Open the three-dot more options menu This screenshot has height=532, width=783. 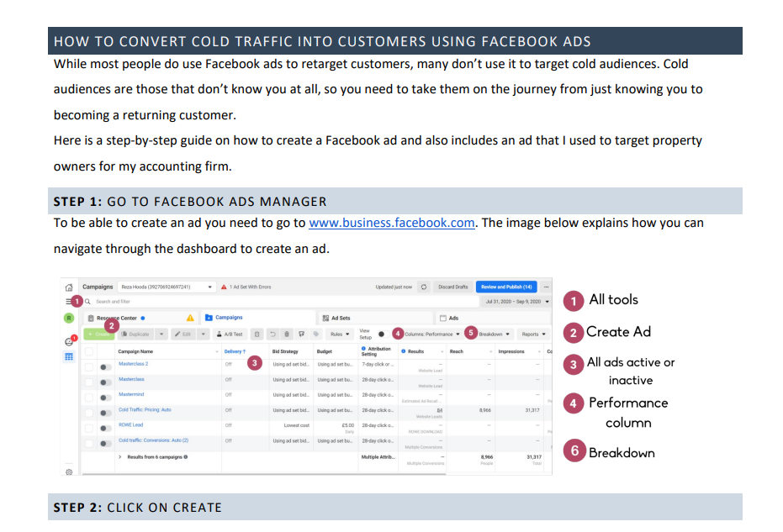tap(547, 287)
